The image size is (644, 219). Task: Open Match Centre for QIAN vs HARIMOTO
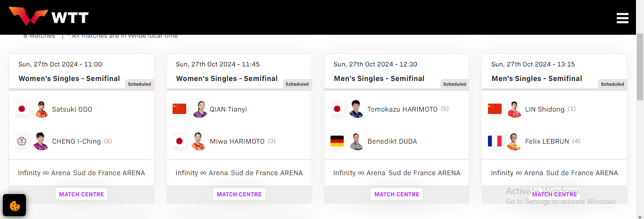pyautogui.click(x=239, y=194)
